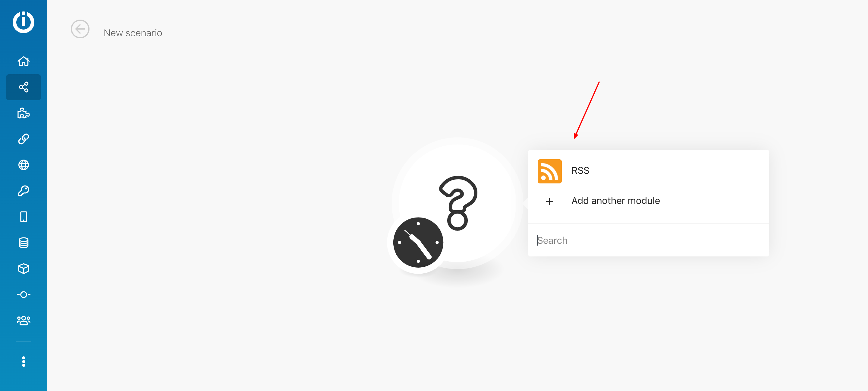The height and width of the screenshot is (391, 868).
Task: Expand the three-dot more menu
Action: 23,362
